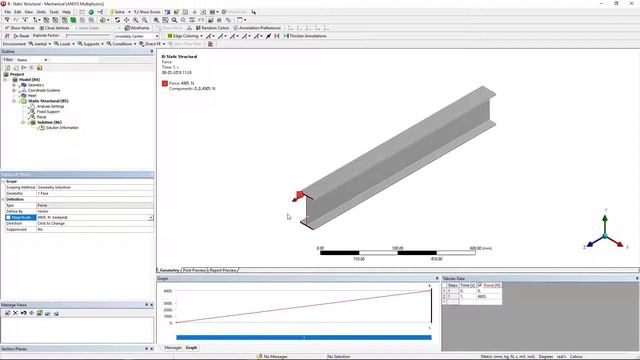Screen dimensions: 640x360
Task: Select Geometry tree icon in Outline
Action: coord(23,85)
